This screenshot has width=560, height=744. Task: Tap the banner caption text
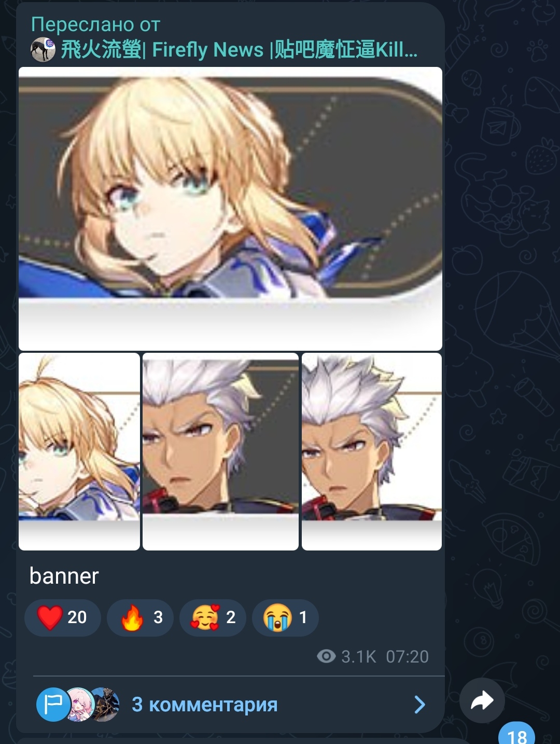click(64, 576)
